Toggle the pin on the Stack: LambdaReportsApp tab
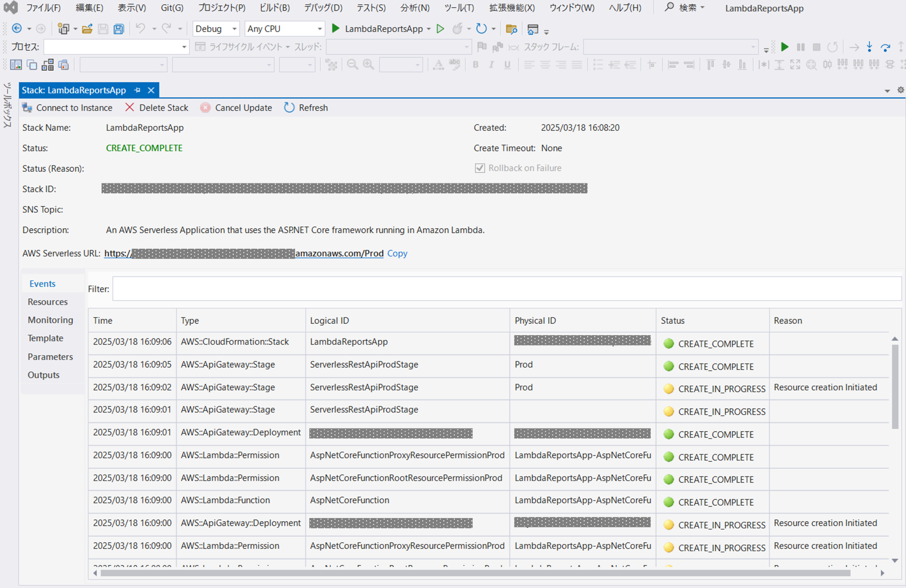The height and width of the screenshot is (588, 906). click(137, 90)
